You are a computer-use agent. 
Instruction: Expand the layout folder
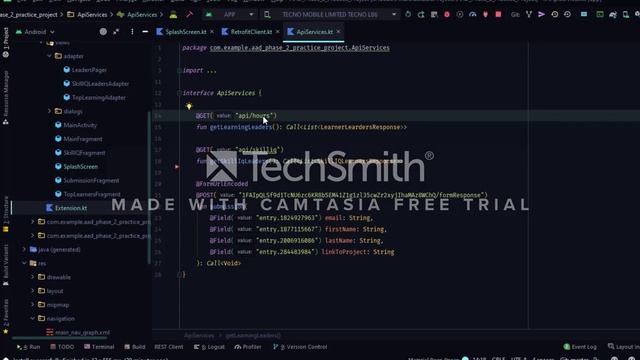[33, 291]
